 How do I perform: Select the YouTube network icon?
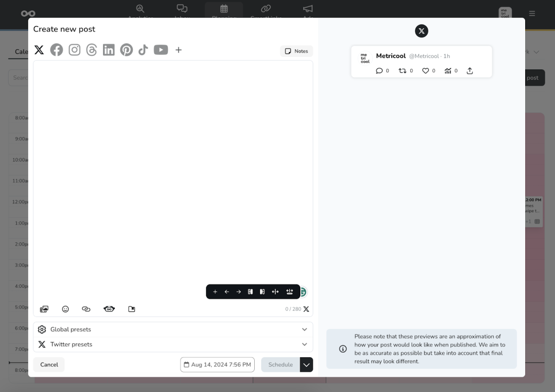160,50
